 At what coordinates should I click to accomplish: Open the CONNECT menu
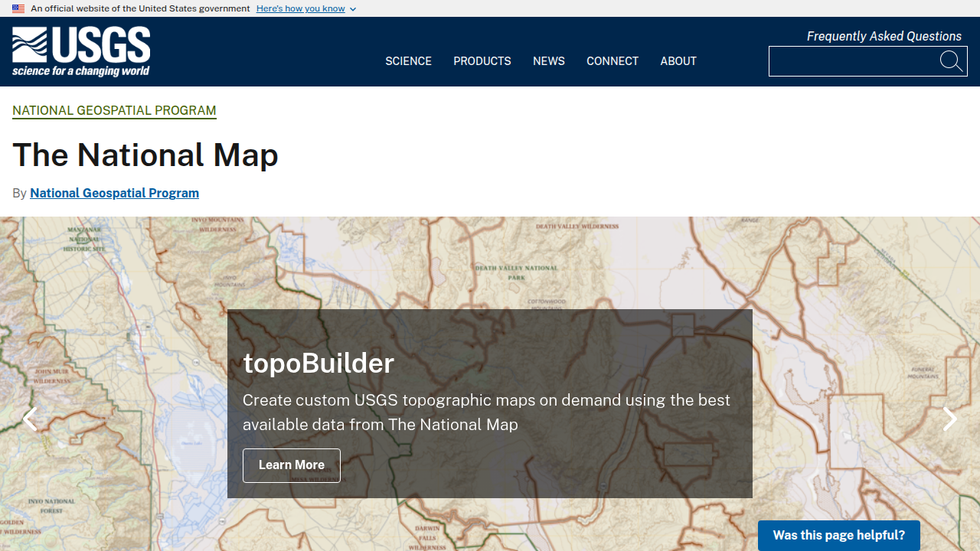612,61
